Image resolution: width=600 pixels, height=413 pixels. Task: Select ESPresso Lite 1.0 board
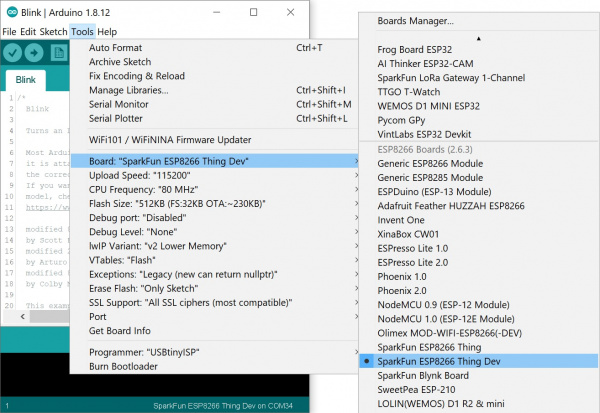[x=478, y=249]
